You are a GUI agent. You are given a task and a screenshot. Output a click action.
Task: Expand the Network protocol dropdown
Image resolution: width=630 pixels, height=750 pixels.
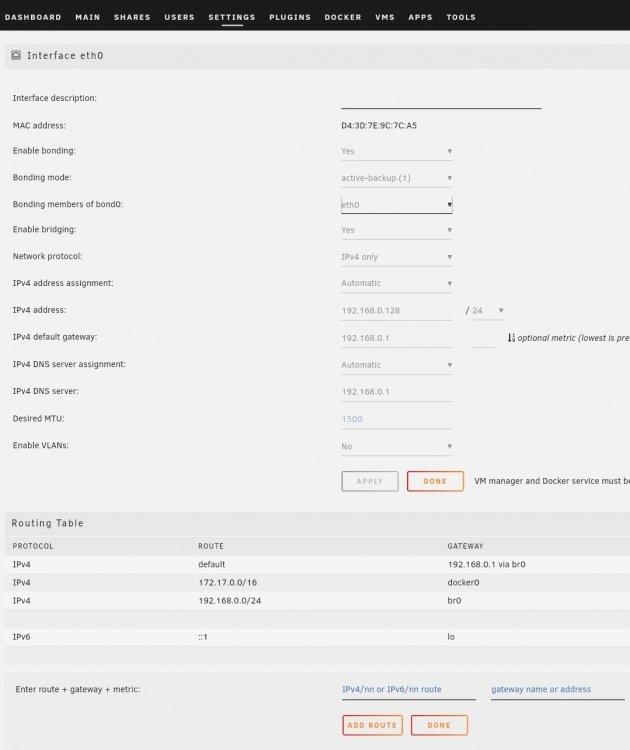click(397, 257)
